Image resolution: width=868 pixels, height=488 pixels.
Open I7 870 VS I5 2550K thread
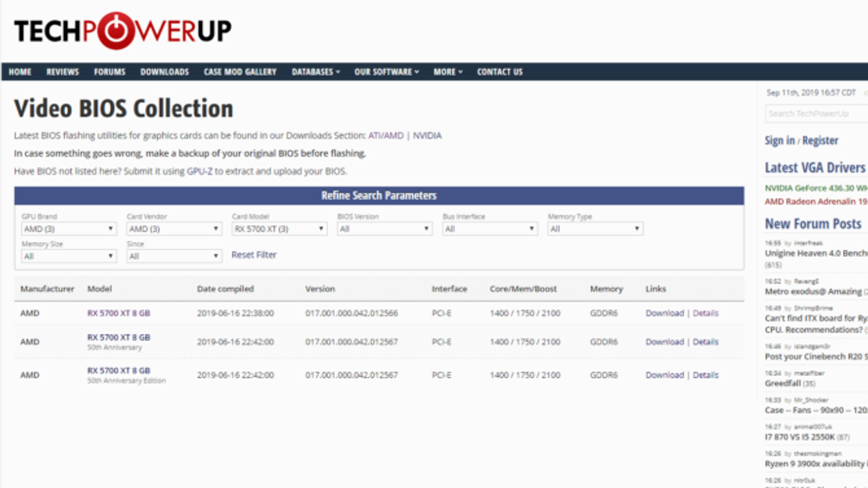pos(800,437)
